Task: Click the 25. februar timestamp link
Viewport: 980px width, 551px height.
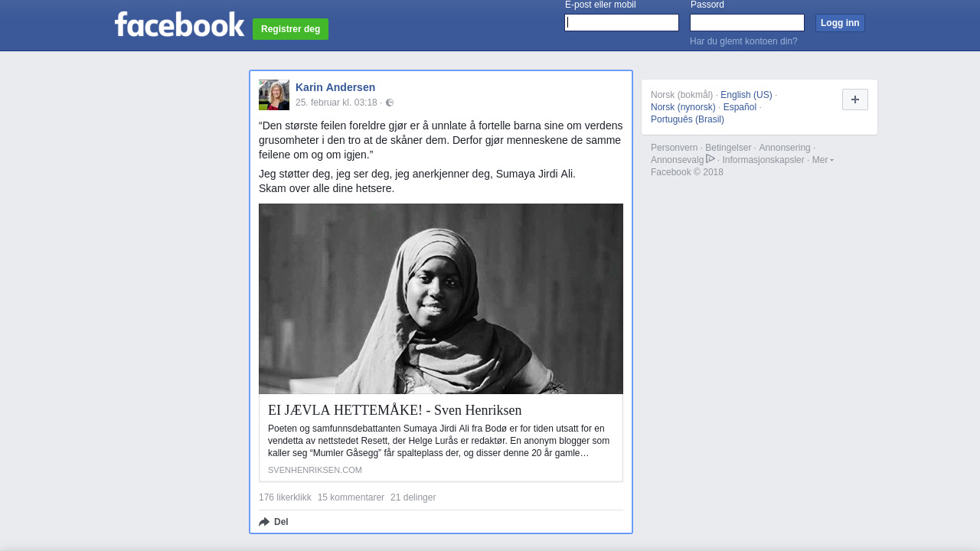Action: click(336, 103)
